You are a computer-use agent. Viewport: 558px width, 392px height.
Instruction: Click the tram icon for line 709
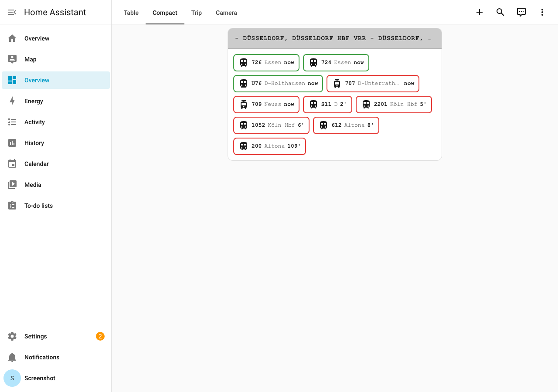click(x=244, y=104)
